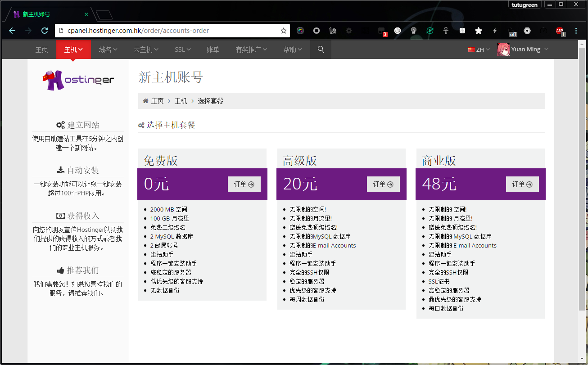The height and width of the screenshot is (365, 588).
Task: Click the 商业版 plan title
Action: 439,161
